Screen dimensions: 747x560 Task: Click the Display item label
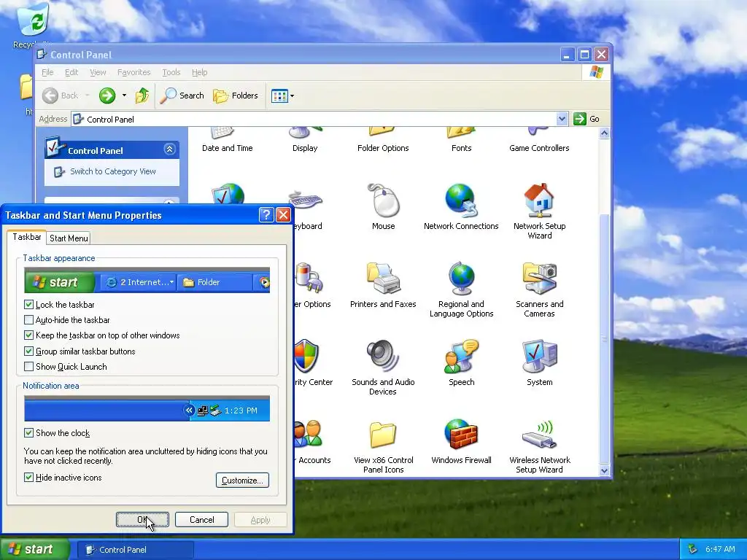[305, 148]
